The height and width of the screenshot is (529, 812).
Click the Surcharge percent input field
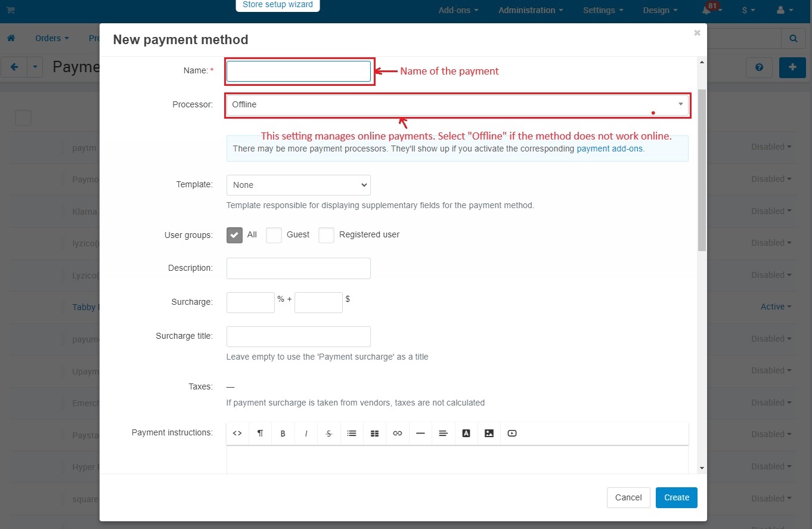(x=250, y=302)
